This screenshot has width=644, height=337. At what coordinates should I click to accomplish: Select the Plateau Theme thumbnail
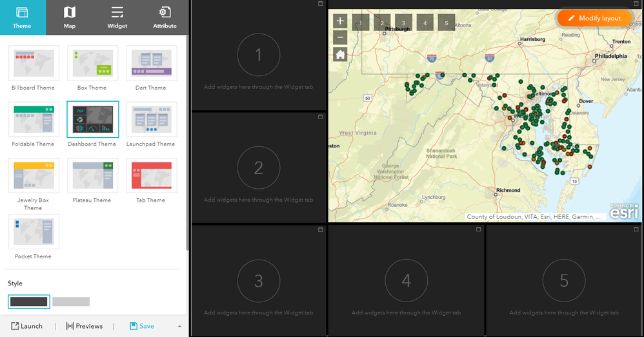pyautogui.click(x=92, y=175)
